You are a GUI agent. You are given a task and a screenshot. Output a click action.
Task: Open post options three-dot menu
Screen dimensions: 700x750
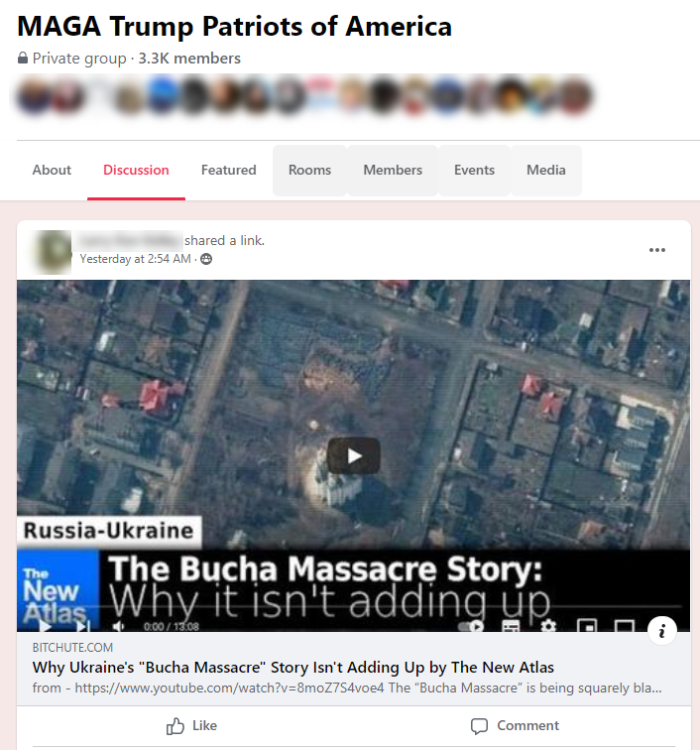coord(657,250)
